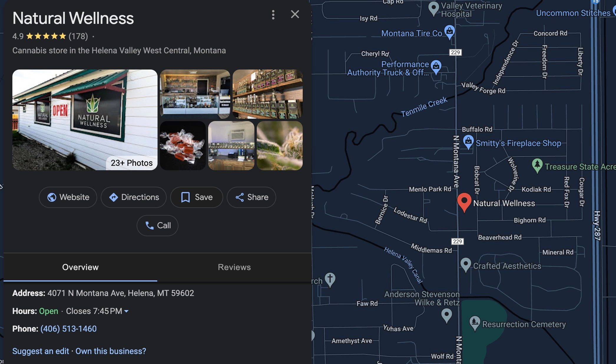This screenshot has height=364, width=616.
Task: Open the three-dot more options menu
Action: [x=273, y=15]
